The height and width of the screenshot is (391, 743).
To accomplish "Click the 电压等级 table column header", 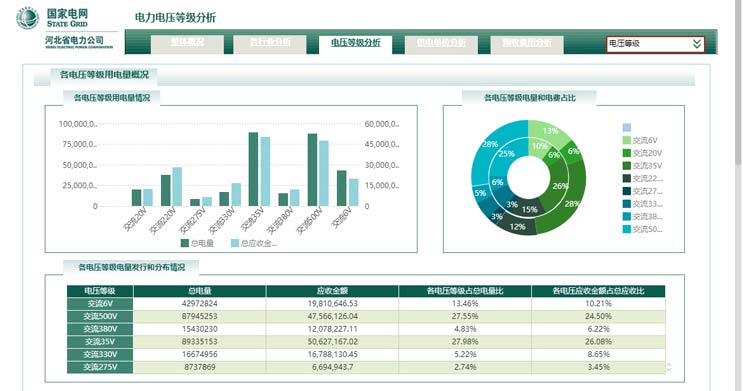I will pyautogui.click(x=100, y=291).
